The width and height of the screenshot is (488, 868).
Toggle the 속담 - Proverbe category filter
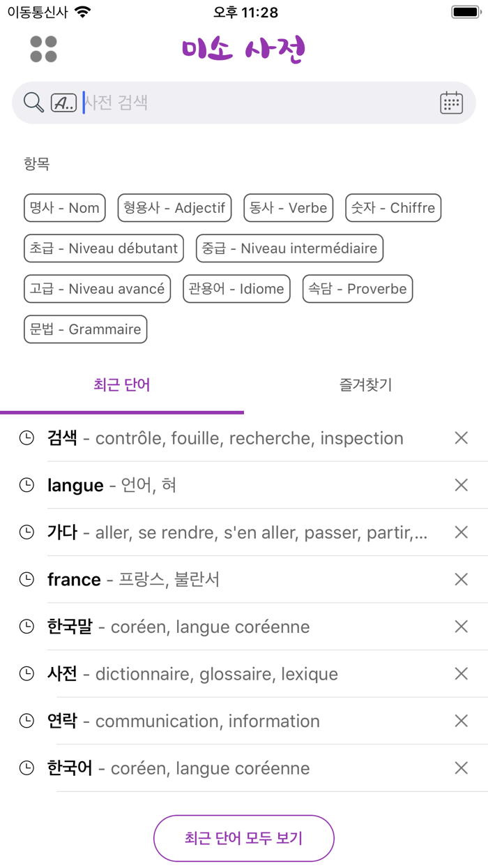[x=357, y=289]
